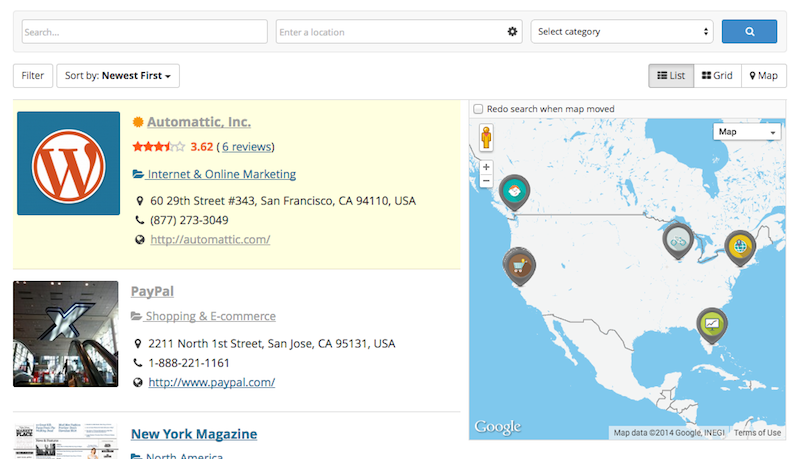Open the 6 reviews link
Viewport: 800px width, 459px height.
tap(246, 147)
